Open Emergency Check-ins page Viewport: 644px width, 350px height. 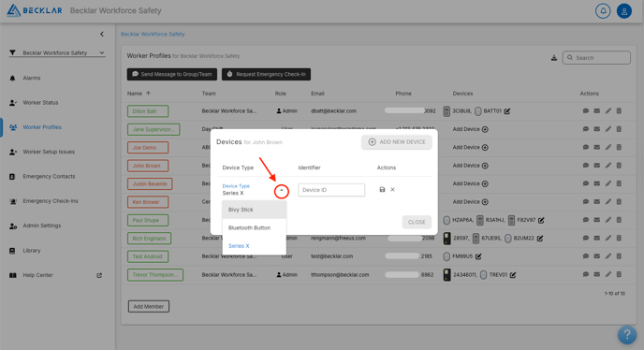click(51, 201)
